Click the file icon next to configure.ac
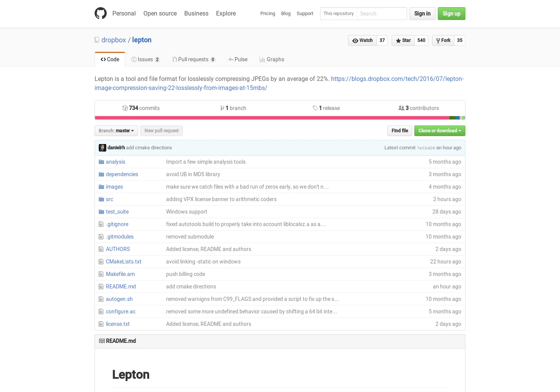560x392 pixels. click(x=101, y=311)
